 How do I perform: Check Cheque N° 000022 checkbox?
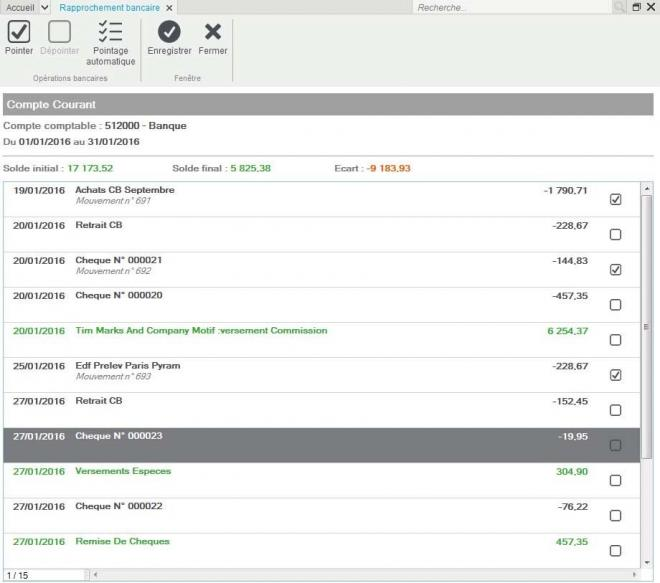click(x=615, y=516)
